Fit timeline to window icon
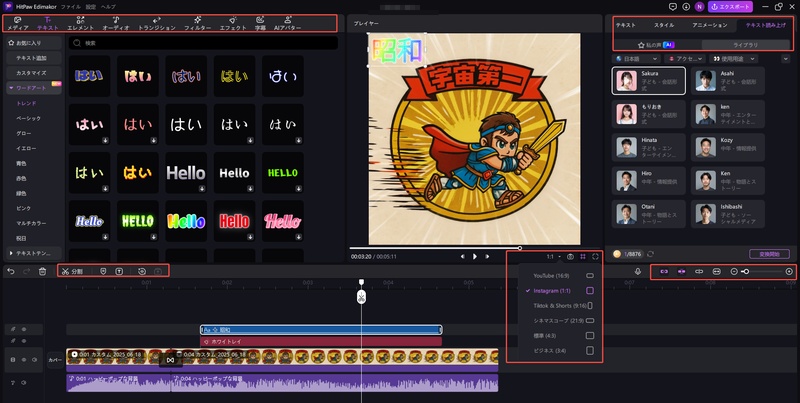This screenshot has height=403, width=800. 716,271
